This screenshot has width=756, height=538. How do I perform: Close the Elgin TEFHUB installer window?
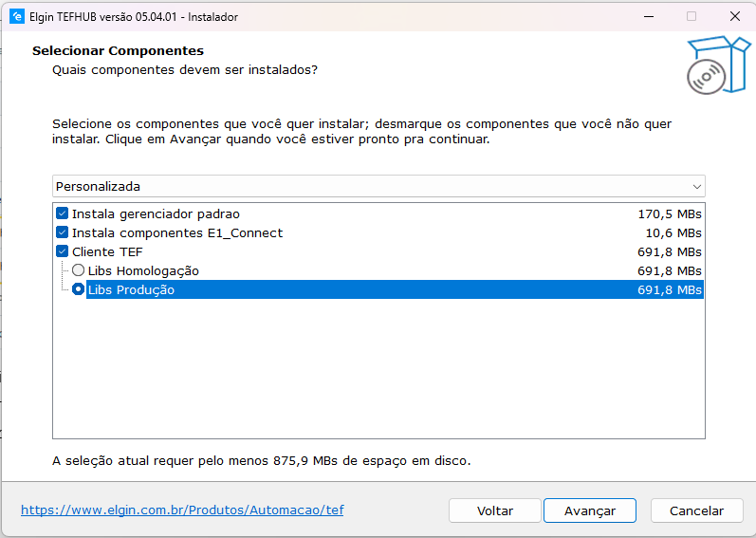734,16
